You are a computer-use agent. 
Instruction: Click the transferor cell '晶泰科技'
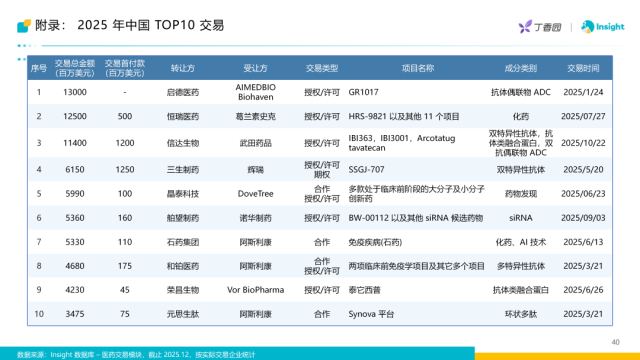pos(182,193)
